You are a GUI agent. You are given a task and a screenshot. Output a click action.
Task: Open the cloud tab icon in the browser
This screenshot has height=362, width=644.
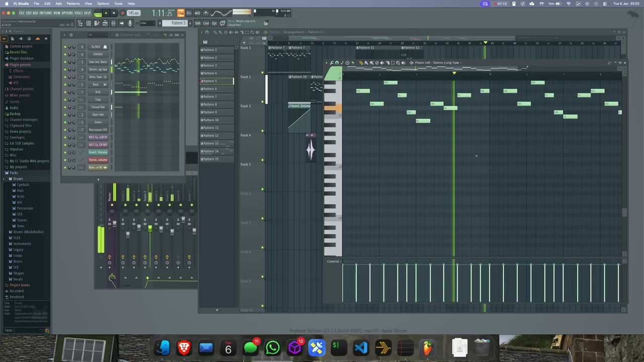tap(38, 39)
